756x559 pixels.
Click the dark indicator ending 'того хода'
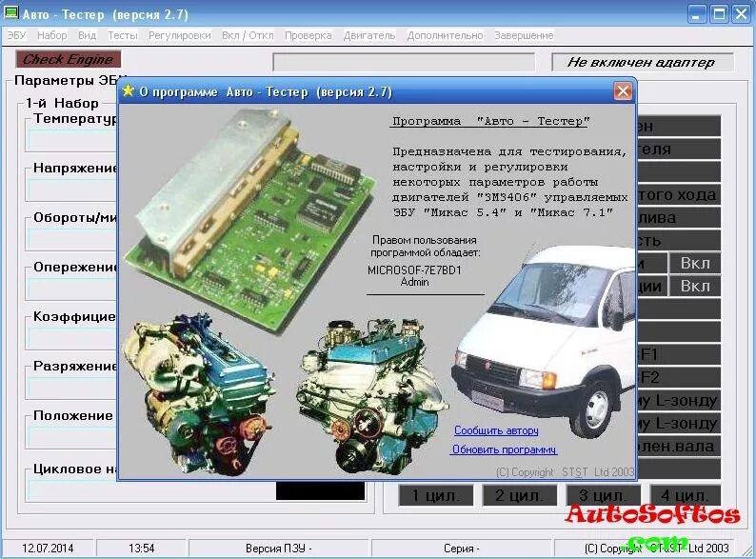coord(679,195)
